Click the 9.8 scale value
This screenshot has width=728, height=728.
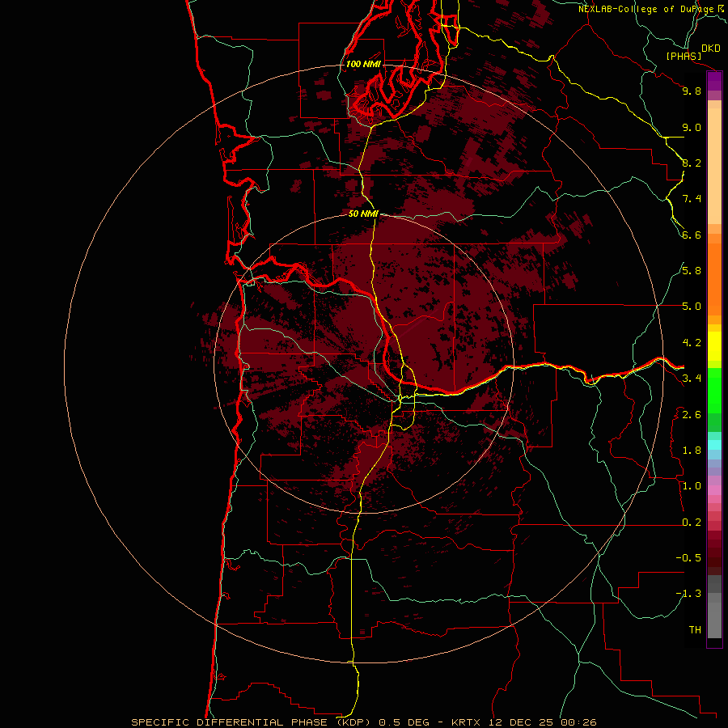click(692, 91)
